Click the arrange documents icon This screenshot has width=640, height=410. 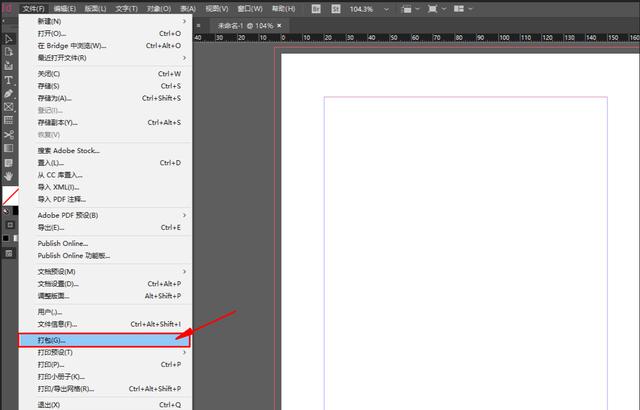[463, 9]
